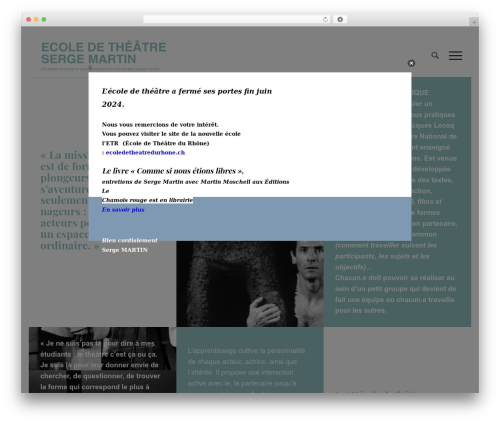The width and height of the screenshot is (500, 423).
Task: Open the ecoledetheatredurhone.ch link
Action: (x=145, y=153)
